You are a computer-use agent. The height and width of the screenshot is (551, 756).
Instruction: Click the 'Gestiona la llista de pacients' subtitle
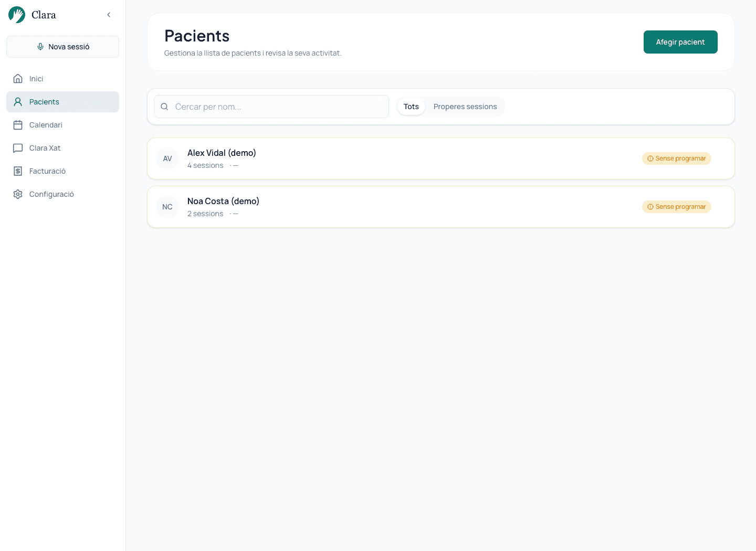tap(253, 53)
